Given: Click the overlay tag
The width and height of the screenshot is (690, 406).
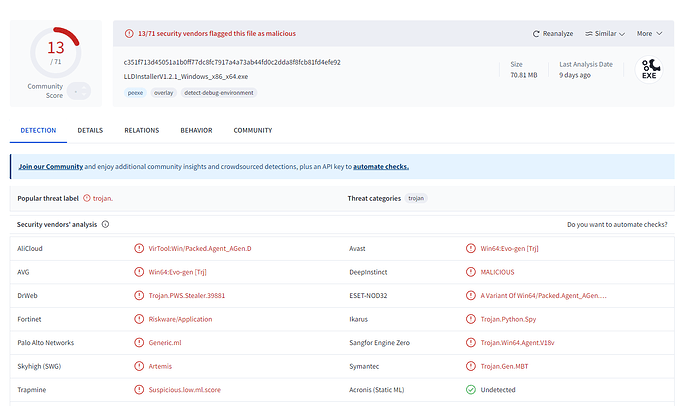Looking at the screenshot, I should (x=163, y=93).
